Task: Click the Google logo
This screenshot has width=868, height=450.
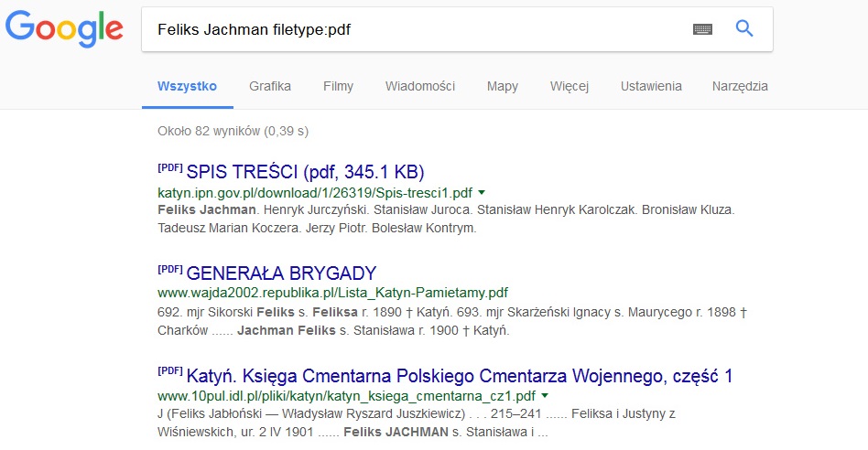Action: pos(64,27)
